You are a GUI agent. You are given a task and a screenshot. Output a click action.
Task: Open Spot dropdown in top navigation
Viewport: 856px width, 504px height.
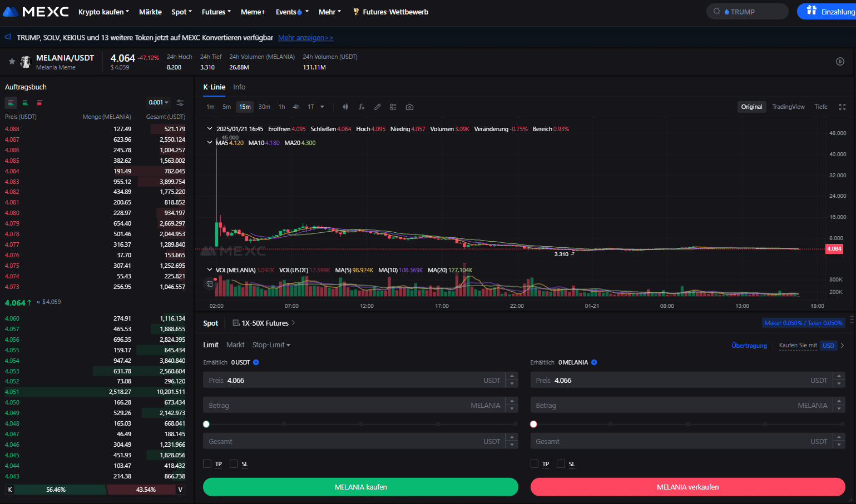tap(181, 12)
